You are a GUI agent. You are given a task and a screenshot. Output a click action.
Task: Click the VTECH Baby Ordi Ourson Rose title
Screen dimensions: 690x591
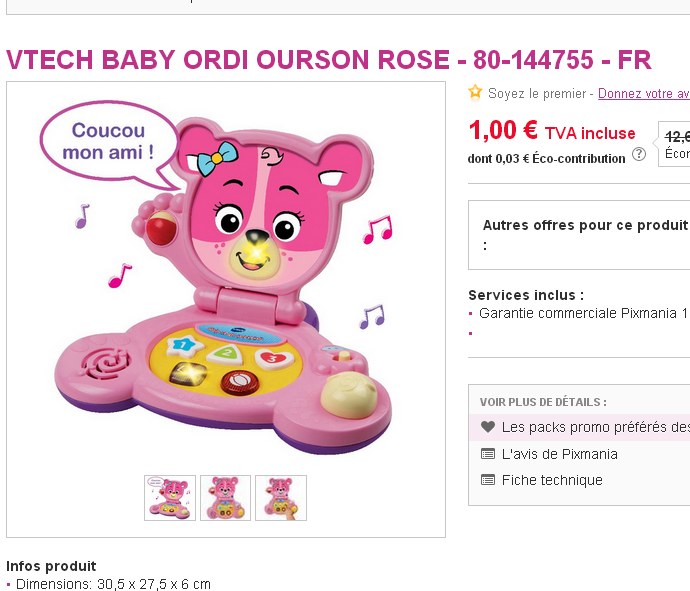[x=329, y=60]
